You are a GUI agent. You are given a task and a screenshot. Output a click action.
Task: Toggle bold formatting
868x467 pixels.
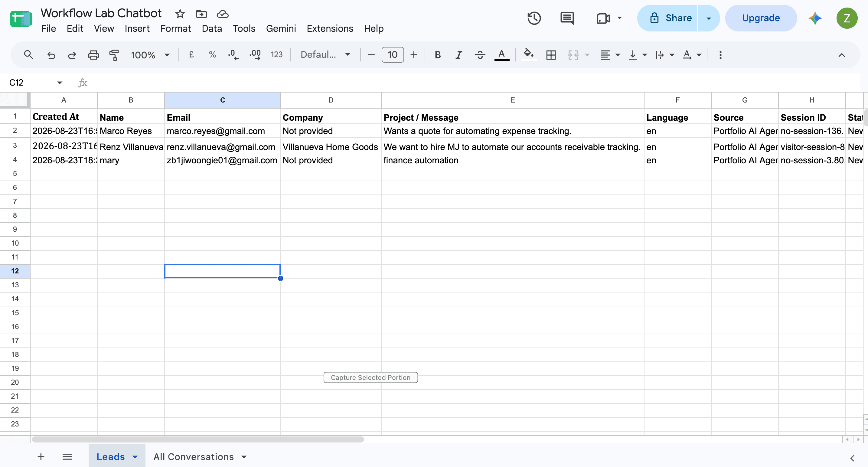click(x=438, y=54)
